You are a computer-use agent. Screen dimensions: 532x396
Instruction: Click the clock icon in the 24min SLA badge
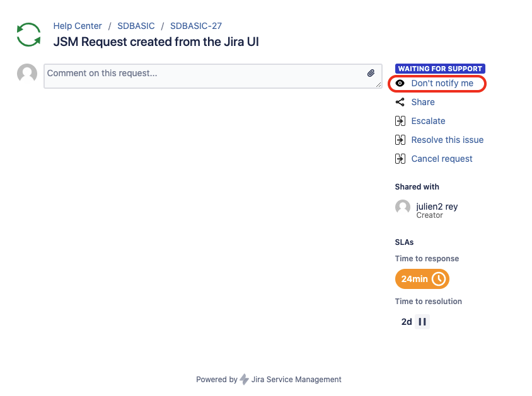(x=439, y=279)
